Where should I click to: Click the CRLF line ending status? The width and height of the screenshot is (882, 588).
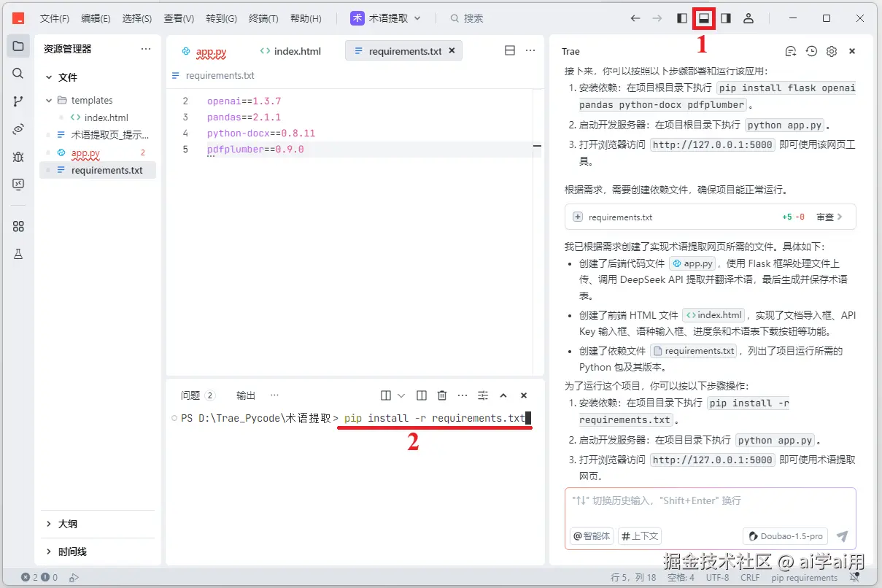[x=750, y=577]
